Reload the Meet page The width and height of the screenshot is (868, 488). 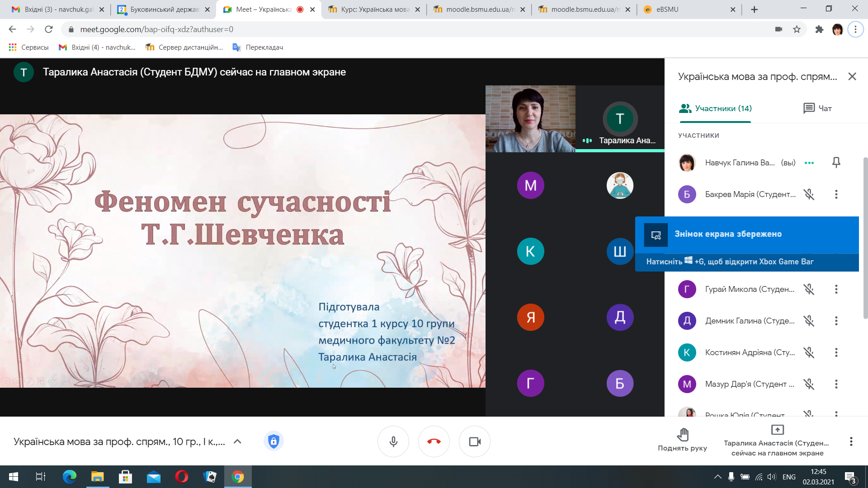48,29
